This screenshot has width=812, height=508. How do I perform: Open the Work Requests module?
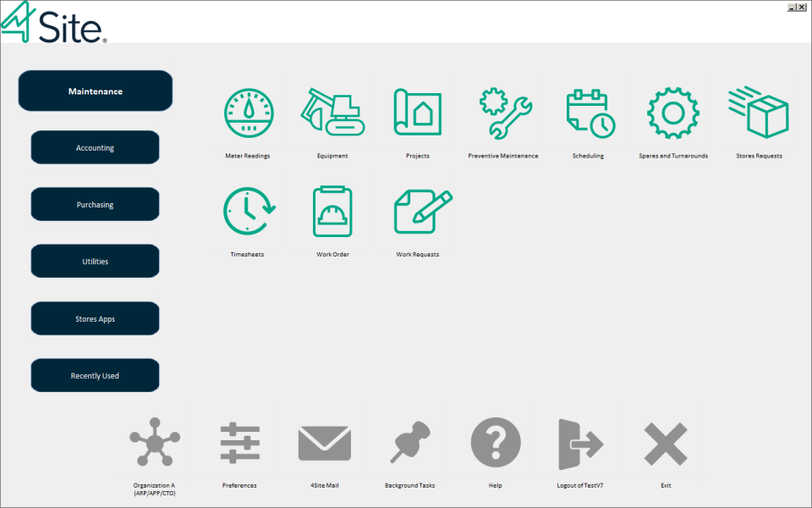pos(417,211)
